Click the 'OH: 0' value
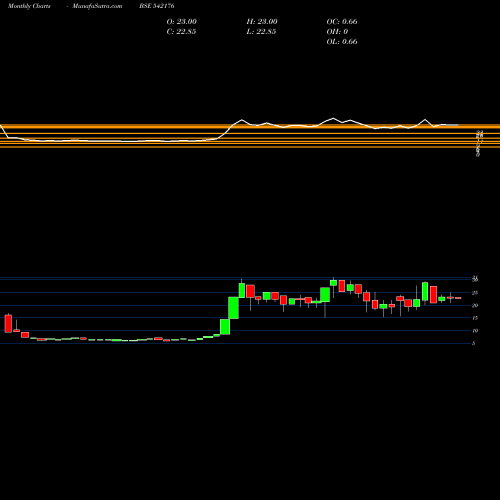 (337, 32)
